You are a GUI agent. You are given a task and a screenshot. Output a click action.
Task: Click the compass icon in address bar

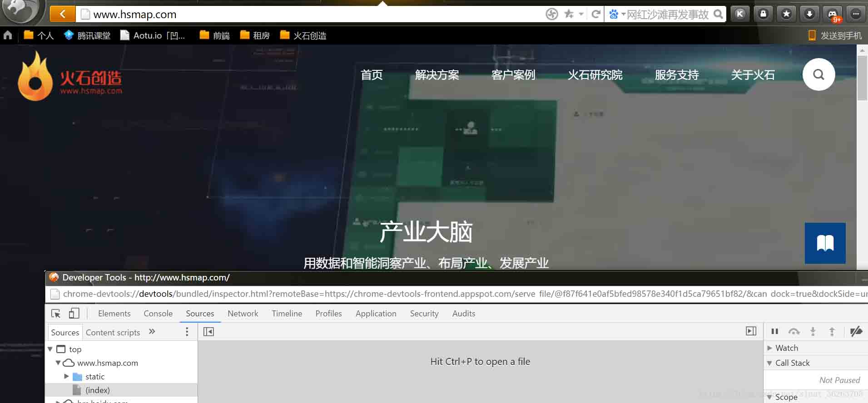(x=551, y=14)
